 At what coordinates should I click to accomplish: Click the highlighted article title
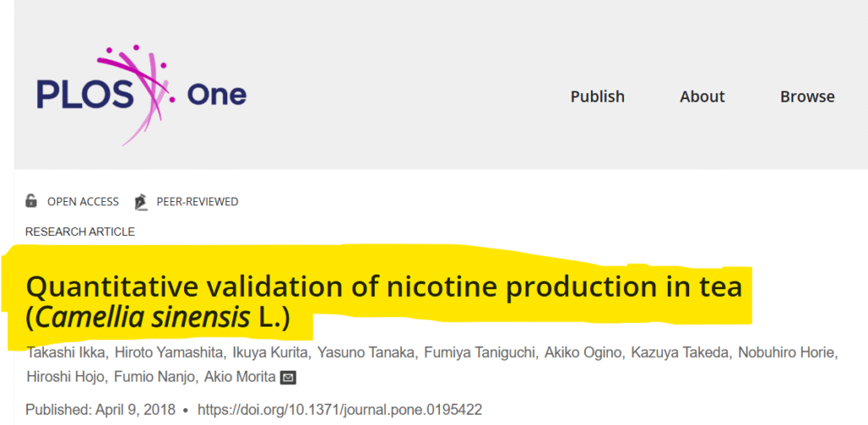[x=384, y=288]
